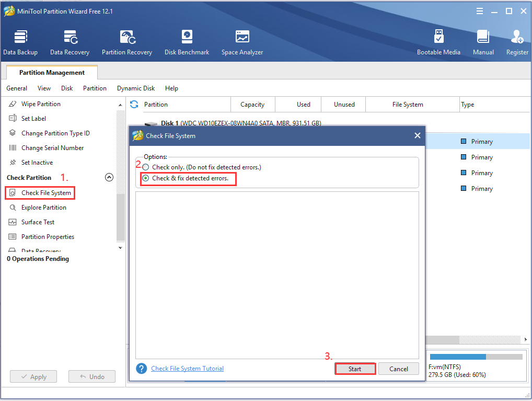Click '0 Operations Pending' text
Viewport: 532px width, 401px height.
(38, 259)
